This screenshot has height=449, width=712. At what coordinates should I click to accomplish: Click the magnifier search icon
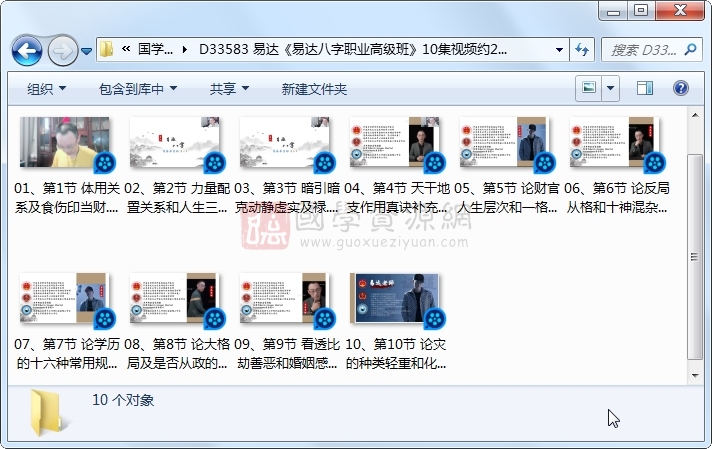690,49
